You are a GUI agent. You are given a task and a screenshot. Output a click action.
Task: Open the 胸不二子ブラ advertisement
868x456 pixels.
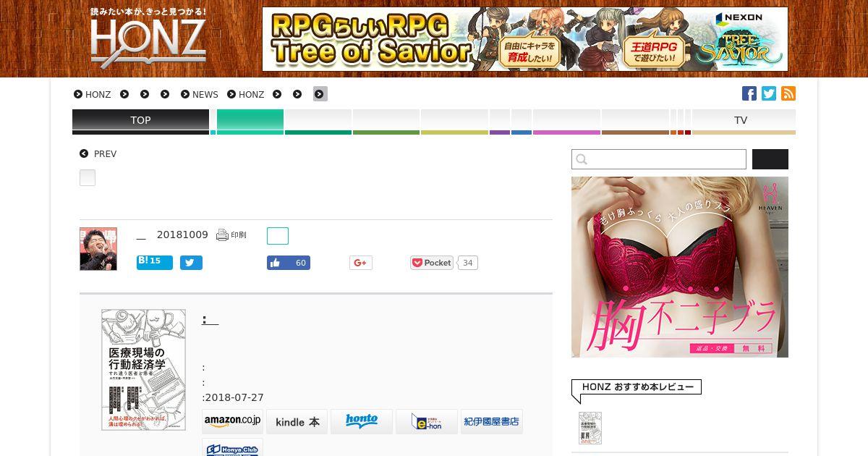(680, 267)
